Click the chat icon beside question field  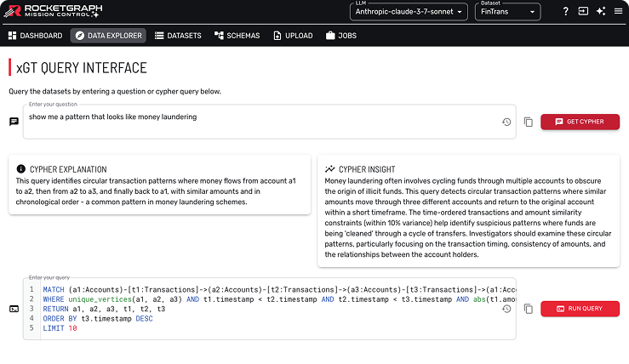point(14,122)
